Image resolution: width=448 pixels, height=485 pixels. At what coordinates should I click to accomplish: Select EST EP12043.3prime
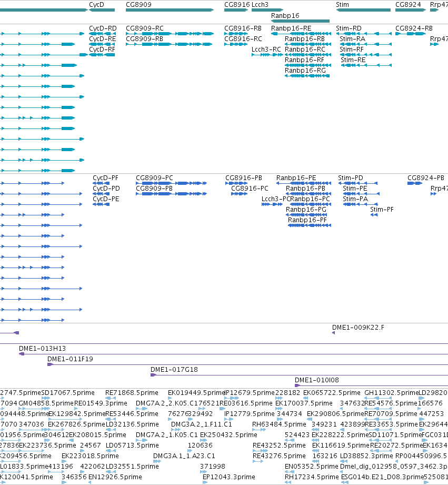click(x=229, y=477)
